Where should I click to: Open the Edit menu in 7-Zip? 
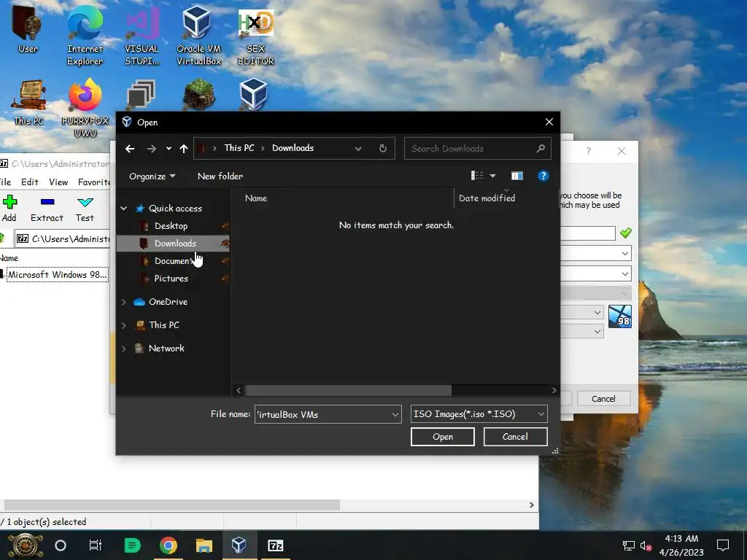pyautogui.click(x=29, y=182)
